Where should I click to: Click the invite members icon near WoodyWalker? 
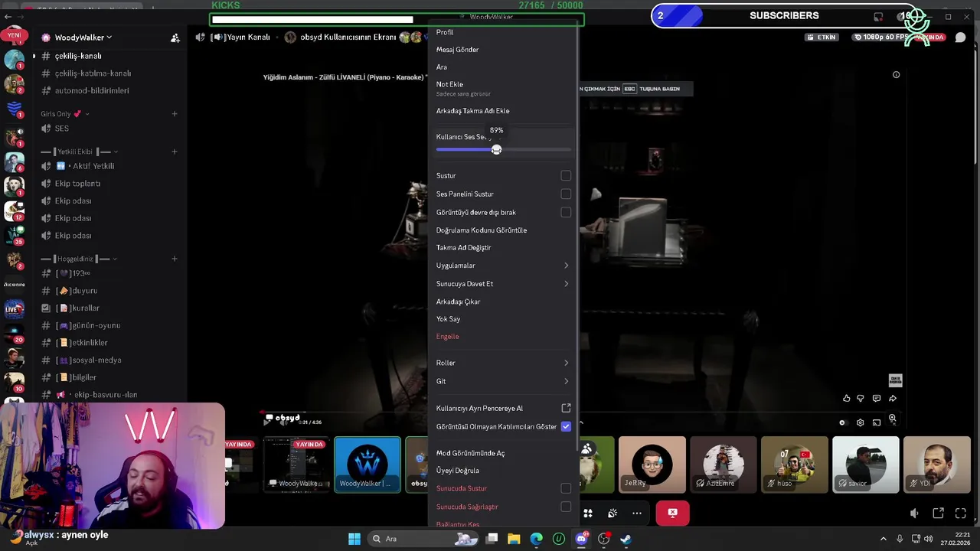[x=175, y=37]
